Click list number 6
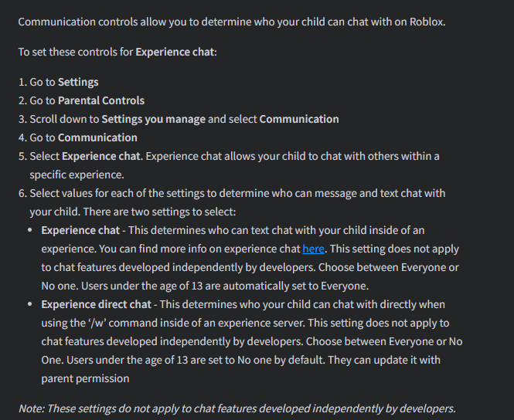This screenshot has height=420, width=514. tap(22, 193)
